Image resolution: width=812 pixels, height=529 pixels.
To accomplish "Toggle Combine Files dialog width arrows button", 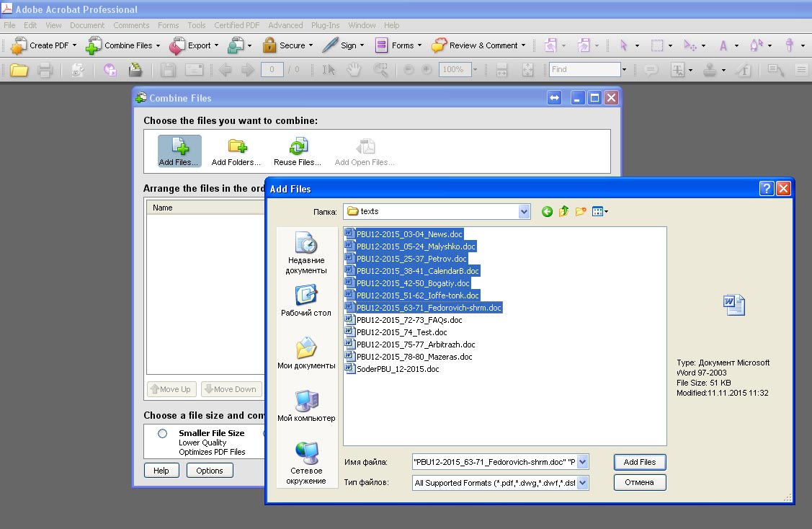I will pyautogui.click(x=555, y=98).
